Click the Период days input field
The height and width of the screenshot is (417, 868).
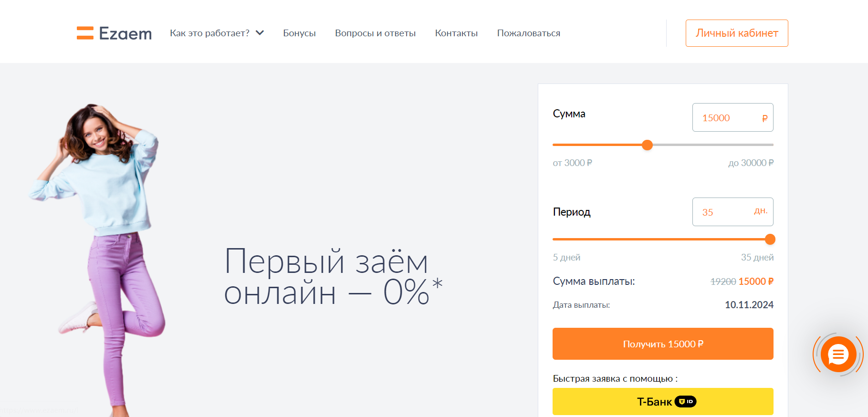coord(732,212)
